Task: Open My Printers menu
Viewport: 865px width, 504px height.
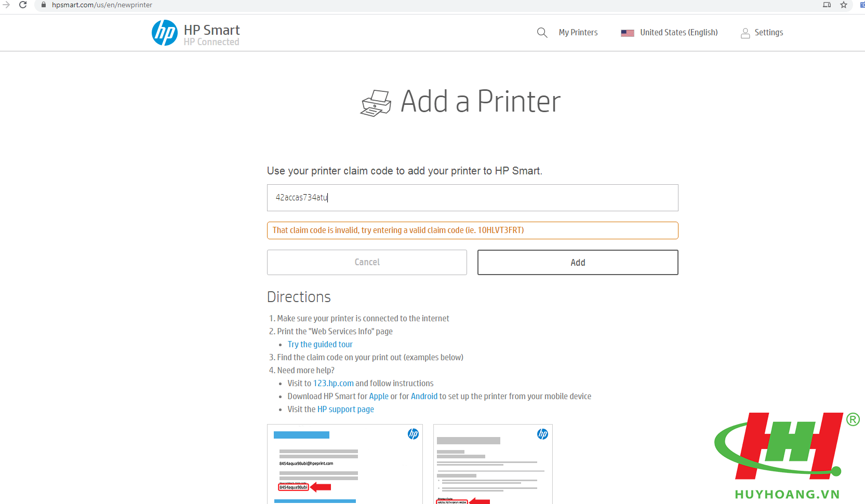Action: pos(578,32)
